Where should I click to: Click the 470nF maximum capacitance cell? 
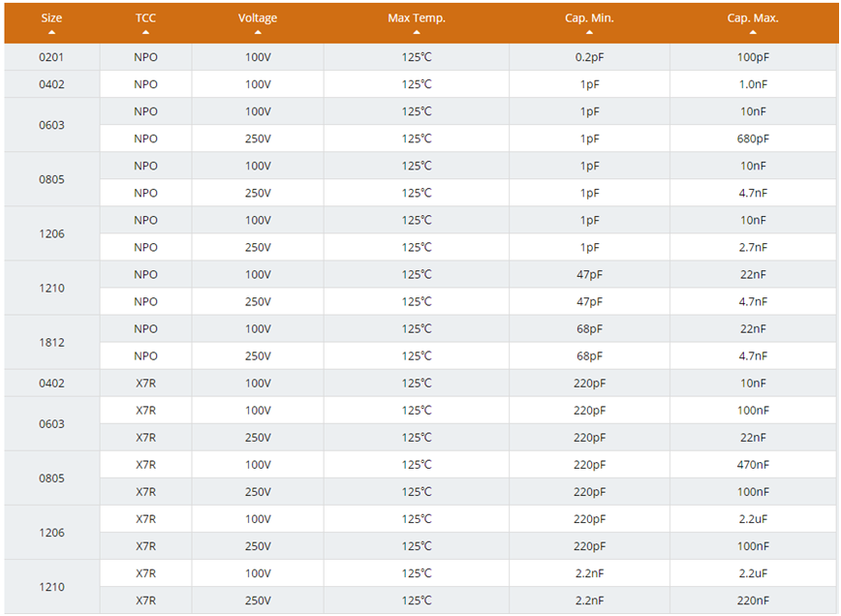(753, 464)
